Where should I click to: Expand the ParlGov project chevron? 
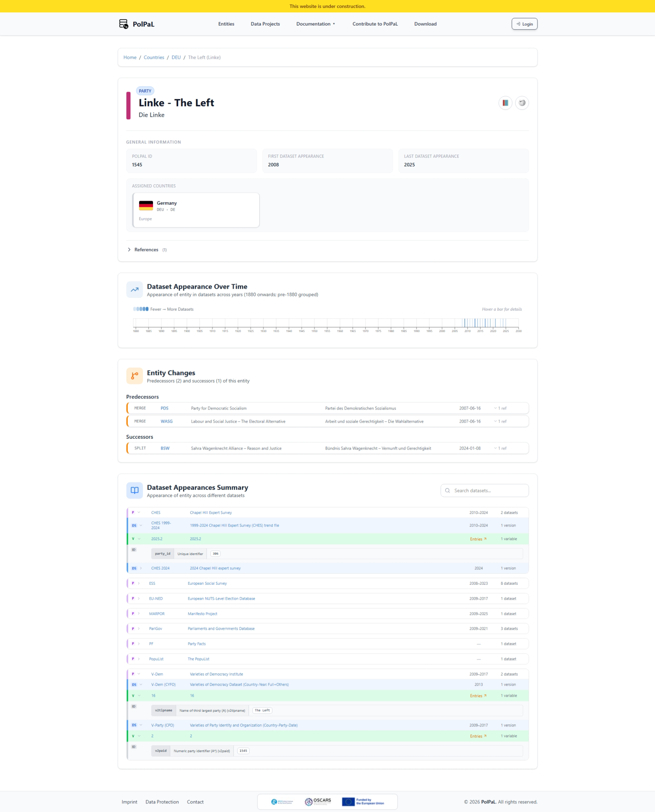[x=139, y=629]
